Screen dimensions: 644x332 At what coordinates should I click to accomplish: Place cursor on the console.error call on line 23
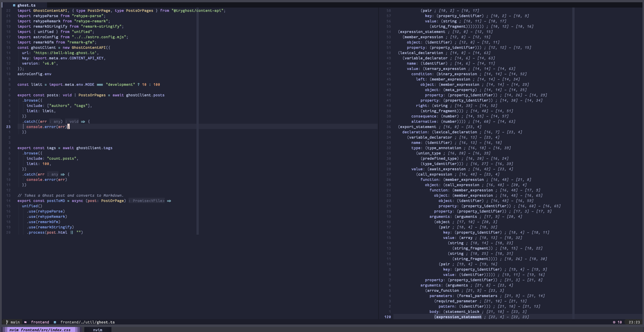pyautogui.click(x=47, y=127)
